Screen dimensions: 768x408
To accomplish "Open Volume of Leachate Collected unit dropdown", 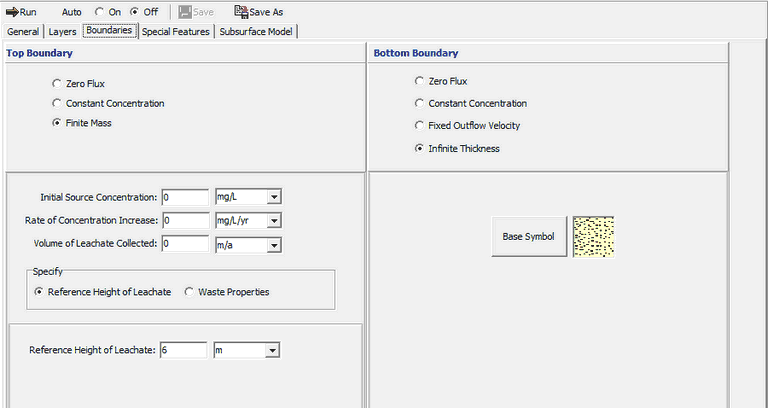I will click(274, 244).
